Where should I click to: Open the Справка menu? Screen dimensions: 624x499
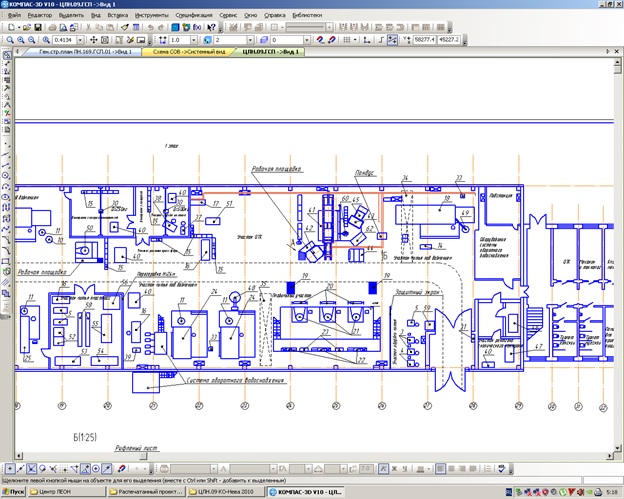click(x=275, y=15)
